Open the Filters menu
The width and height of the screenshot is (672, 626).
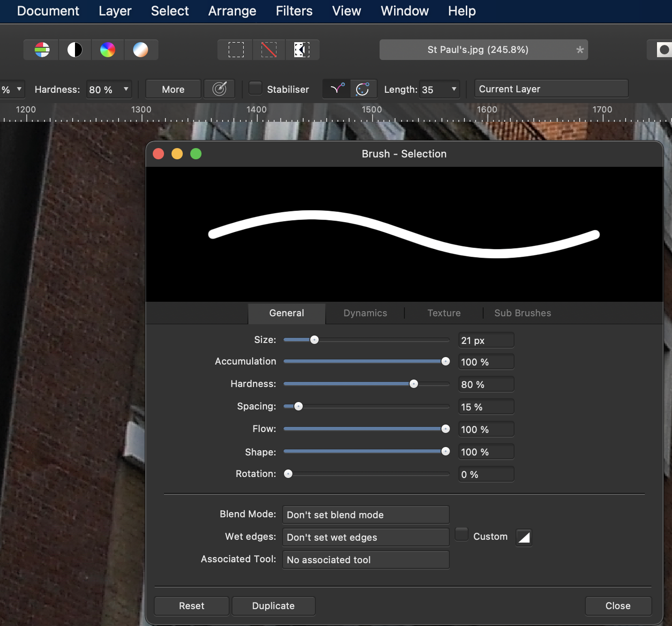[294, 11]
